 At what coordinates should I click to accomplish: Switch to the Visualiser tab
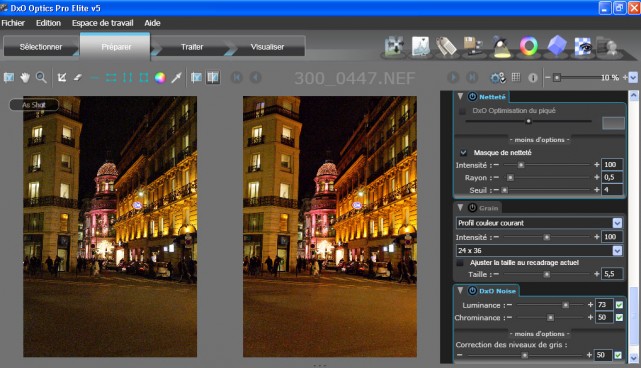(267, 47)
